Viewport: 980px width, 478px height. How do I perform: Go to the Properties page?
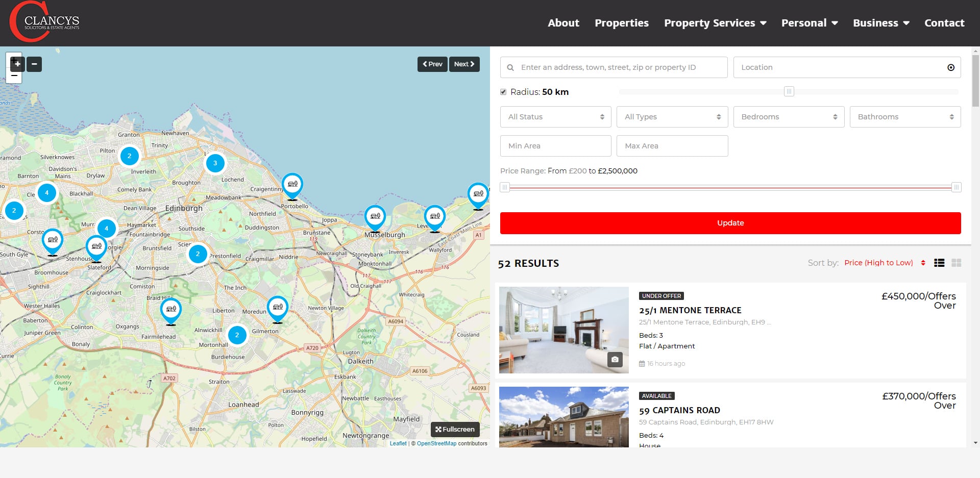click(622, 23)
